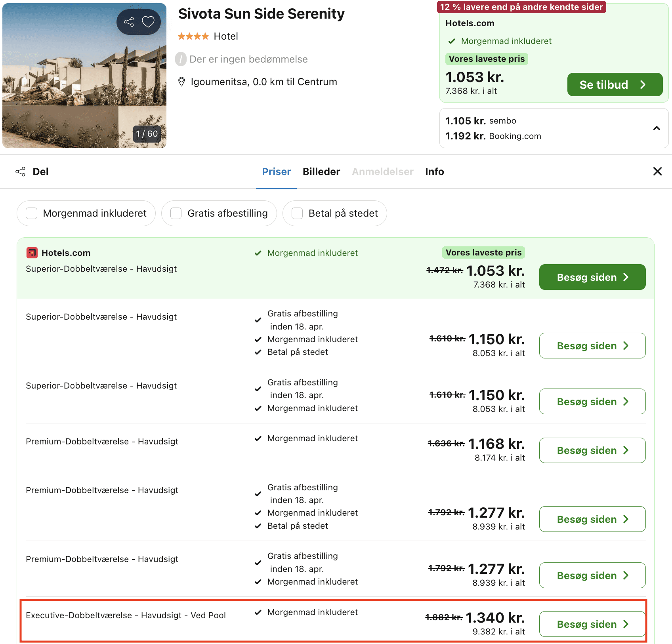Click the location pin icon by Igoumenitsa

[181, 82]
